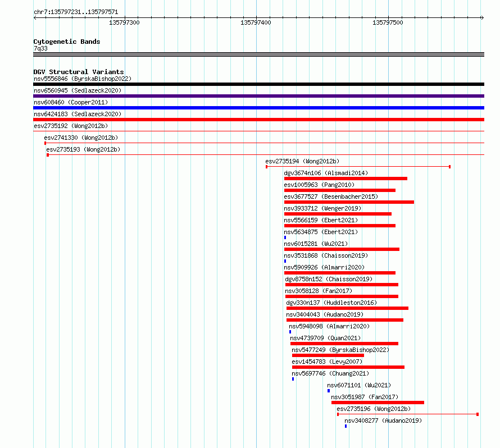Click the 135797400 ruler tick label
This screenshot has width=500, height=448.
pyautogui.click(x=256, y=22)
